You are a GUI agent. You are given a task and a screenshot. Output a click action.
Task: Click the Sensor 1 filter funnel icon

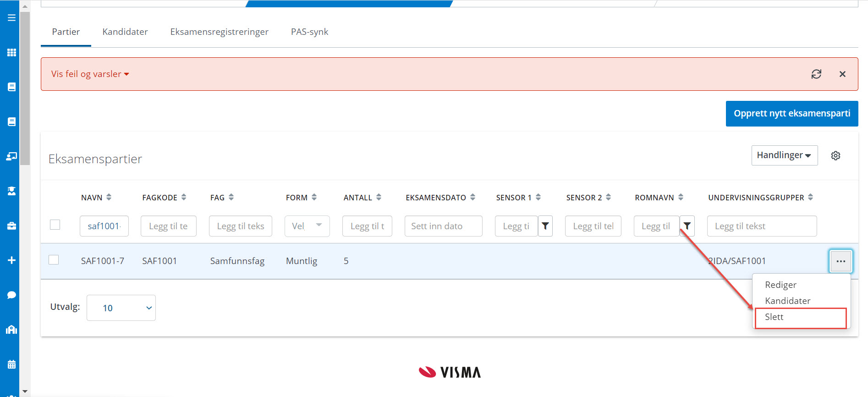[x=545, y=226]
